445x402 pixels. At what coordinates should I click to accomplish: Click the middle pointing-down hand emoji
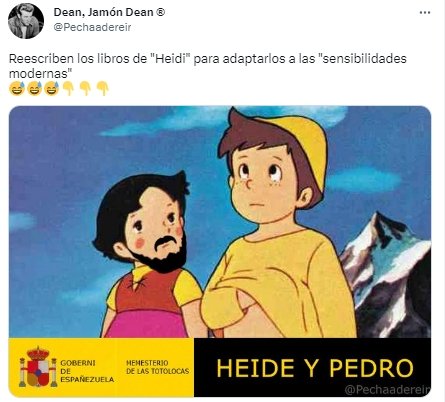click(x=86, y=89)
